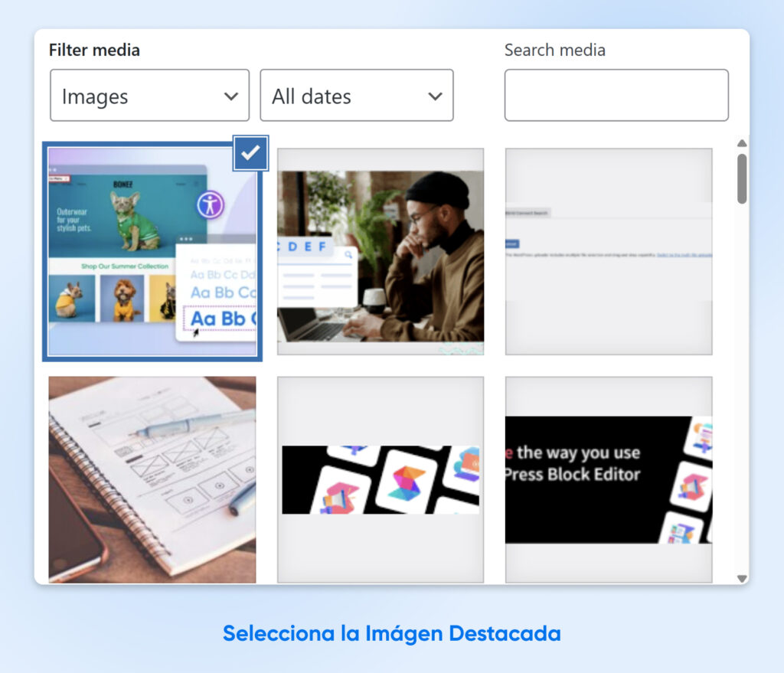Pick the wireframe notebook sketch thumbnail
Image resolution: width=784 pixels, height=673 pixels.
[152, 479]
